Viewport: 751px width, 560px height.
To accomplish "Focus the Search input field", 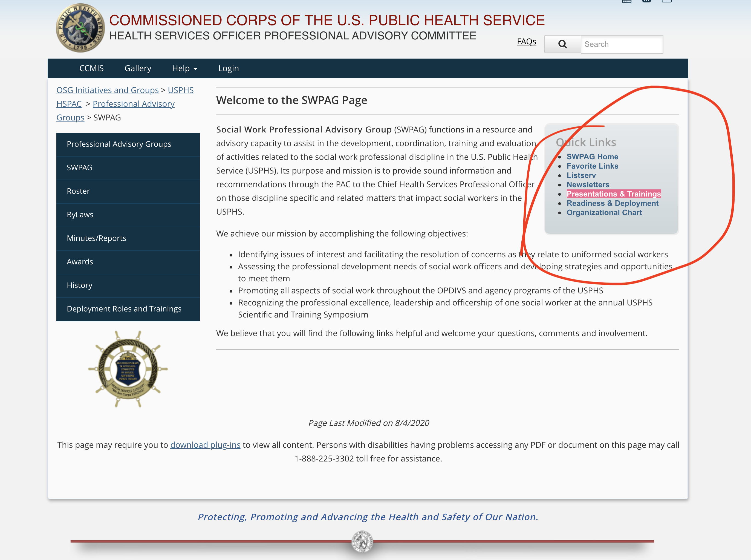I will (622, 44).
